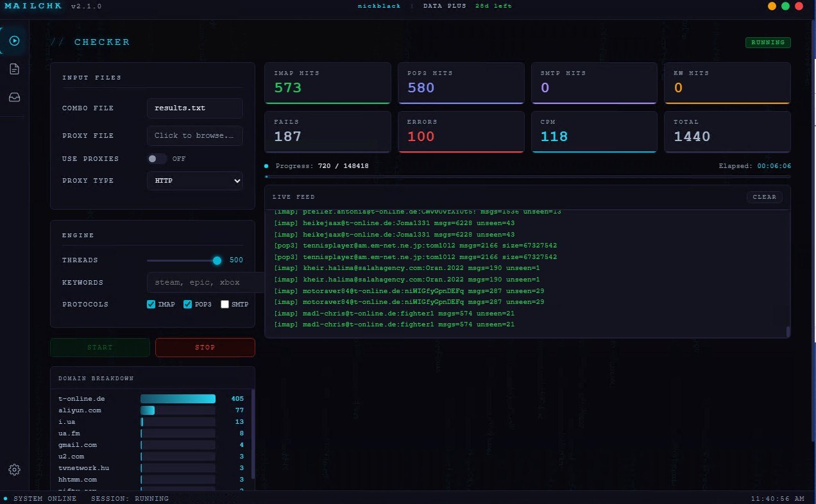Click the tvnetwork.hu domain row
816x504 pixels.
coord(151,468)
